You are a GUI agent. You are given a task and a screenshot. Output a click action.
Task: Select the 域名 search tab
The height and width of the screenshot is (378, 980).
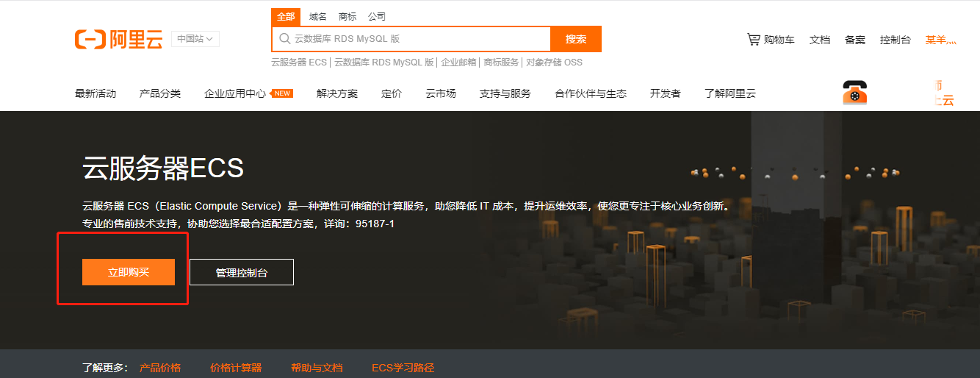coord(318,17)
